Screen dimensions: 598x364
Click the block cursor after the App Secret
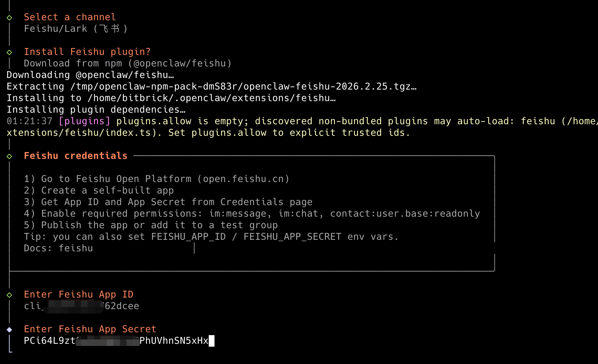point(212,341)
